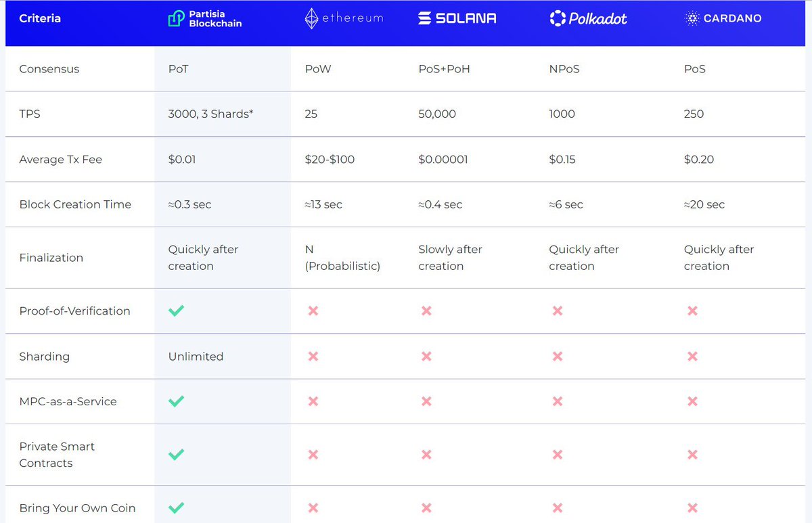
Task: Toggle Solana's cross for Bring Your Own Coin
Action: tap(426, 507)
